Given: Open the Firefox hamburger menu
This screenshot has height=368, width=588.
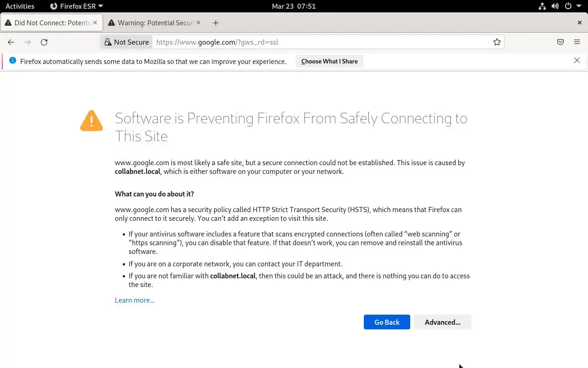Looking at the screenshot, I should (577, 42).
